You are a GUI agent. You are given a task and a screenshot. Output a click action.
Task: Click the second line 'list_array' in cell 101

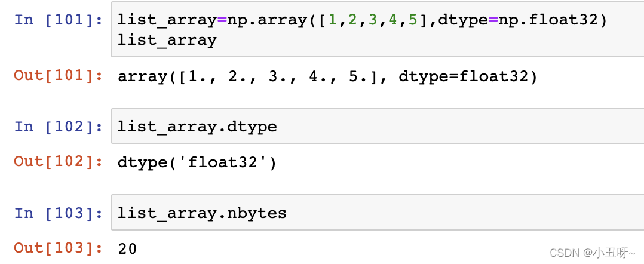click(x=167, y=41)
